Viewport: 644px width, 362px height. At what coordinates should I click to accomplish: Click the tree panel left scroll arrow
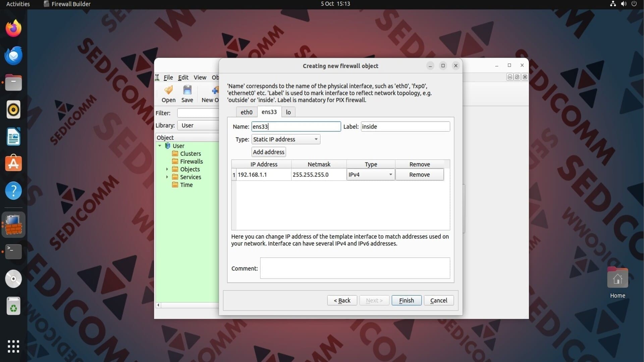tap(158, 305)
